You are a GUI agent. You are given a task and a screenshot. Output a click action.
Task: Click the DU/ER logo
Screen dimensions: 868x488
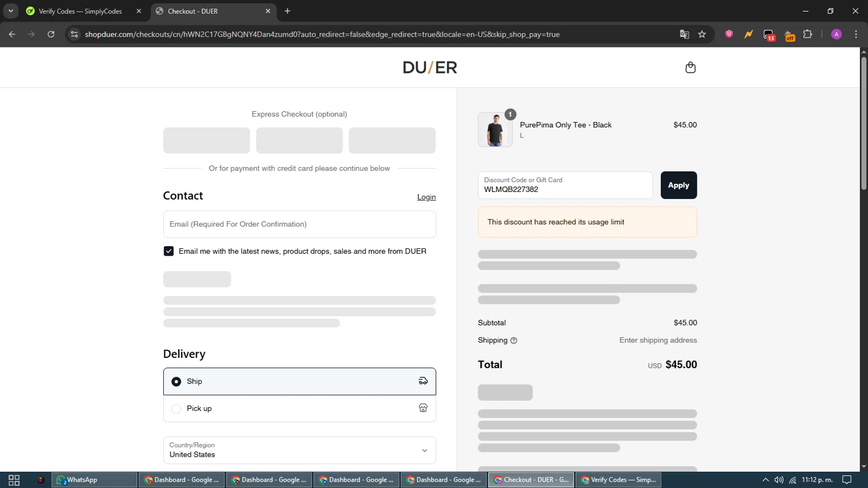430,68
